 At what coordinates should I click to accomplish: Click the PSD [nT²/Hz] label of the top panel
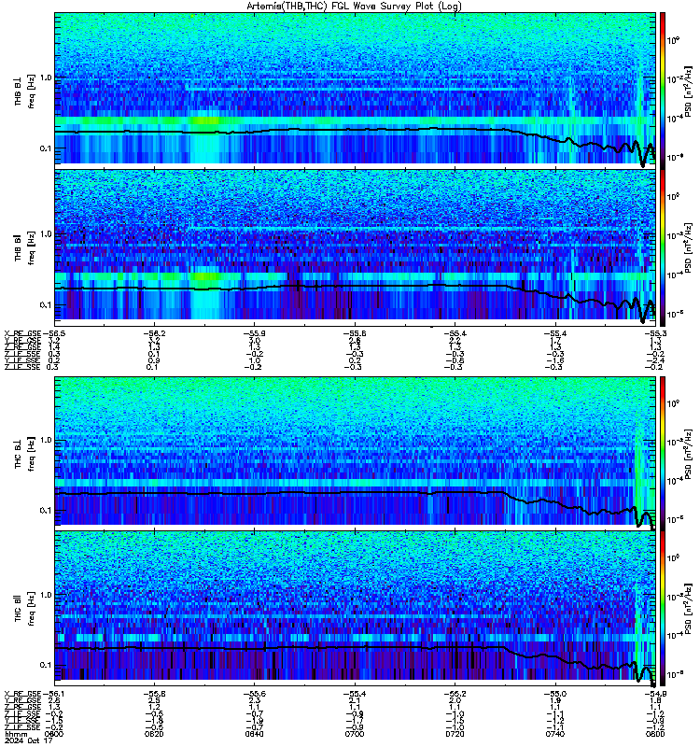click(x=689, y=91)
